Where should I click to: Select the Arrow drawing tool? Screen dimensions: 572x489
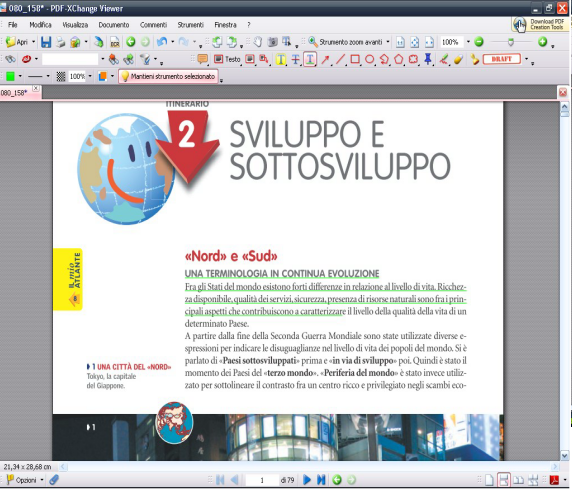(325, 59)
